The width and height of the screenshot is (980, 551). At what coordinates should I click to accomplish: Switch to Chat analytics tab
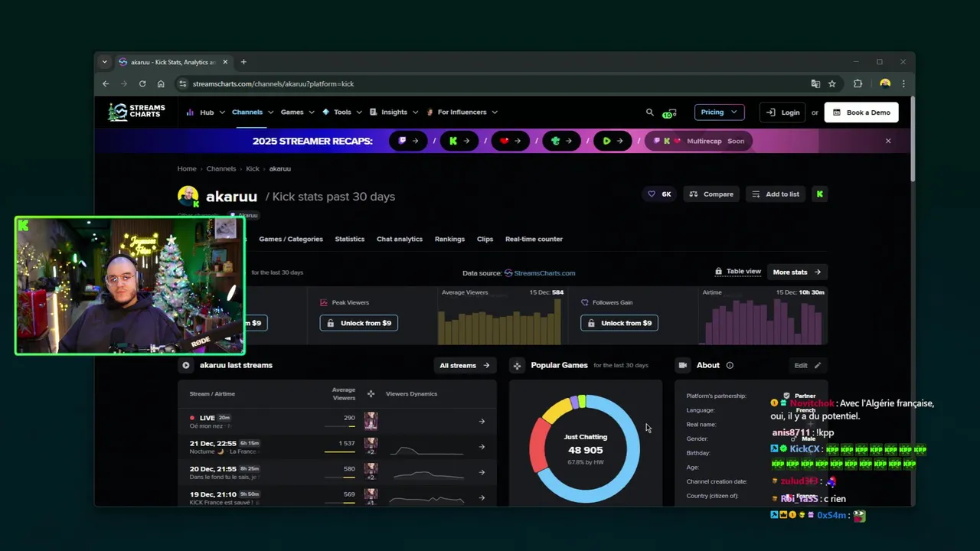point(400,239)
